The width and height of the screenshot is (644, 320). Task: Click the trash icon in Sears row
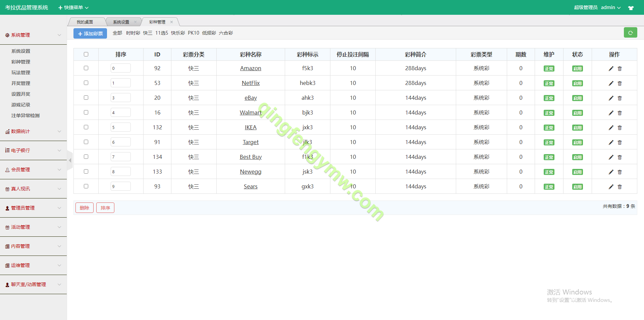coord(620,187)
